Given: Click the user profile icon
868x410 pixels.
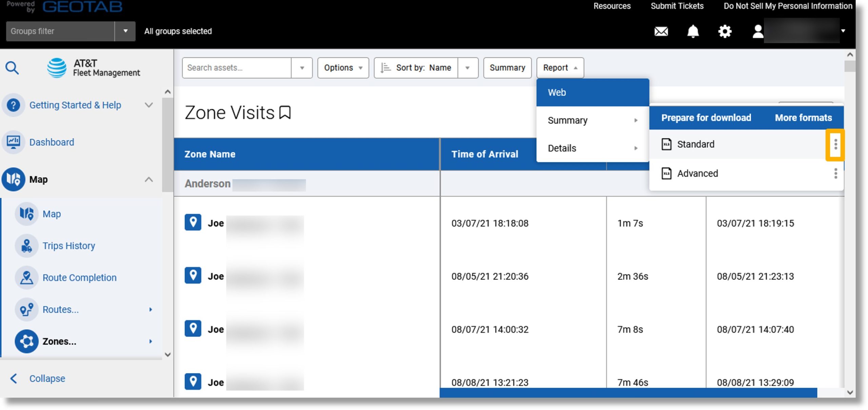Looking at the screenshot, I should (x=757, y=32).
